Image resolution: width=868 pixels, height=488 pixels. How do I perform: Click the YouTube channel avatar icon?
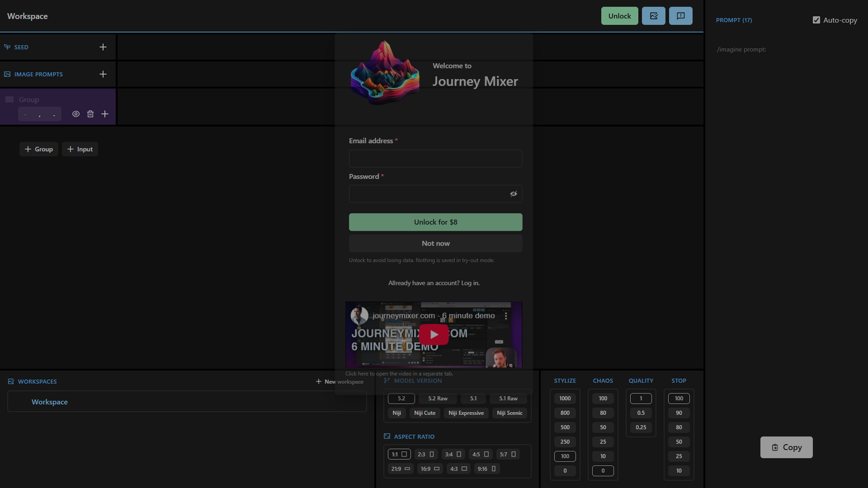359,316
